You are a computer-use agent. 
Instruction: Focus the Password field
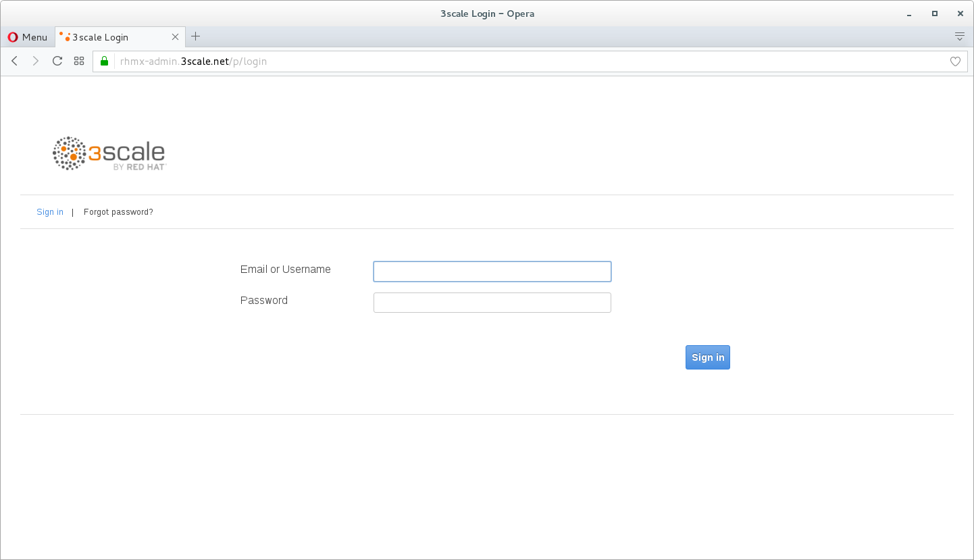pos(492,303)
